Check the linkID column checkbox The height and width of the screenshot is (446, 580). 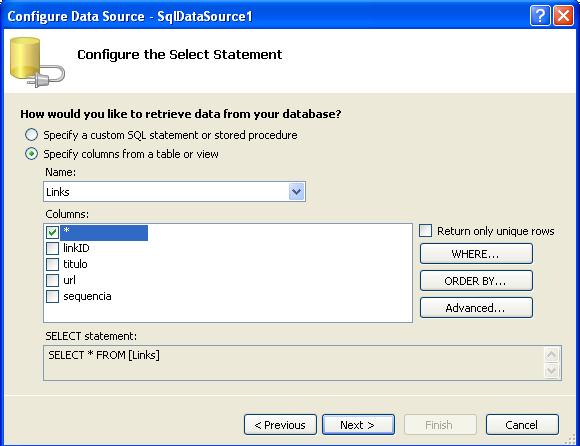click(x=52, y=248)
